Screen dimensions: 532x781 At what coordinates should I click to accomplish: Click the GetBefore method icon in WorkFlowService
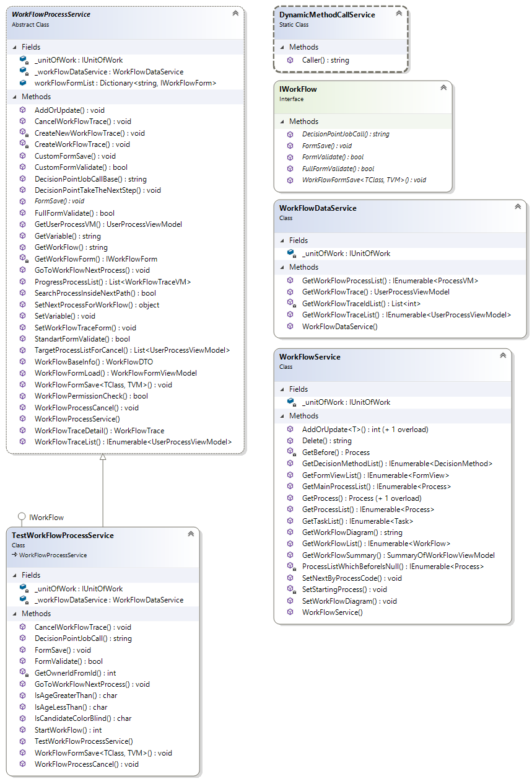coord(290,452)
